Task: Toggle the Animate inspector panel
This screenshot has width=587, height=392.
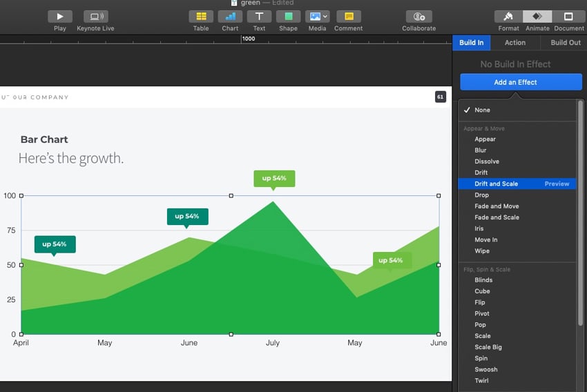Action: click(537, 17)
